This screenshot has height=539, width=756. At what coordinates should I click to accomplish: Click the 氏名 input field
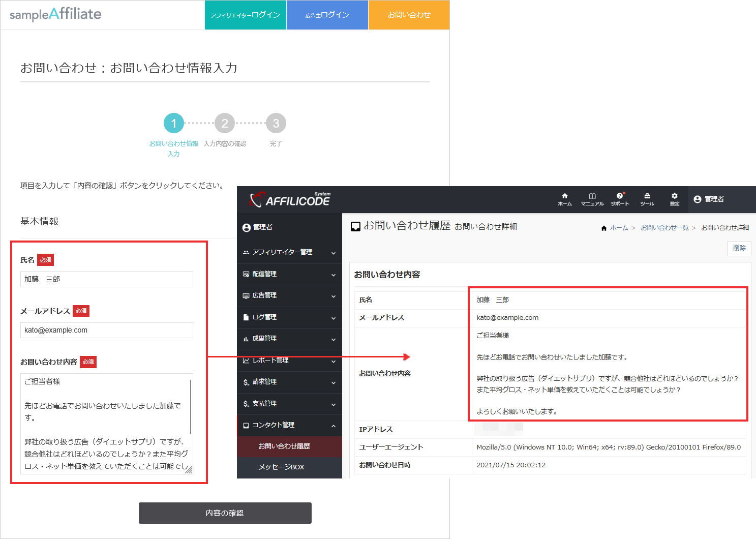tap(106, 279)
